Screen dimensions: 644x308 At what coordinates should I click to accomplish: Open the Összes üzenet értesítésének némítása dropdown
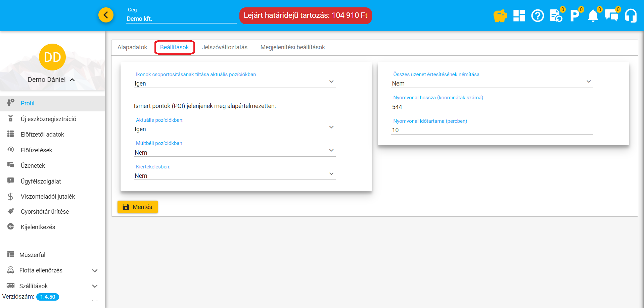[492, 83]
